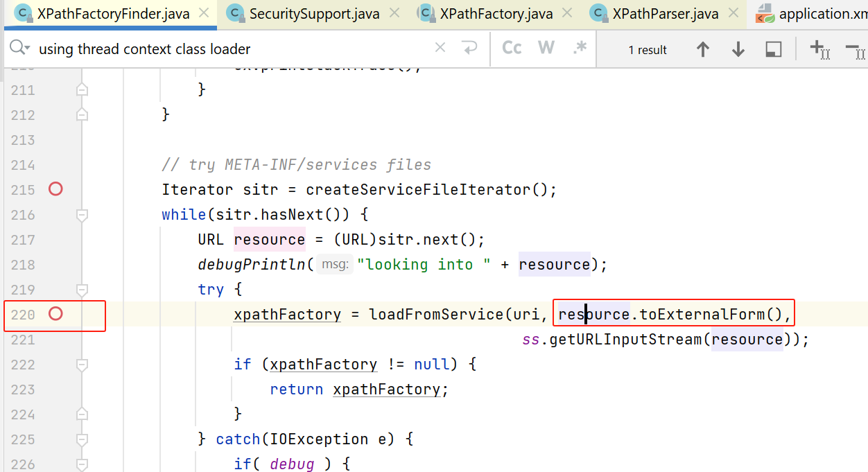Close the SecuritySupport.java tab

[394, 13]
